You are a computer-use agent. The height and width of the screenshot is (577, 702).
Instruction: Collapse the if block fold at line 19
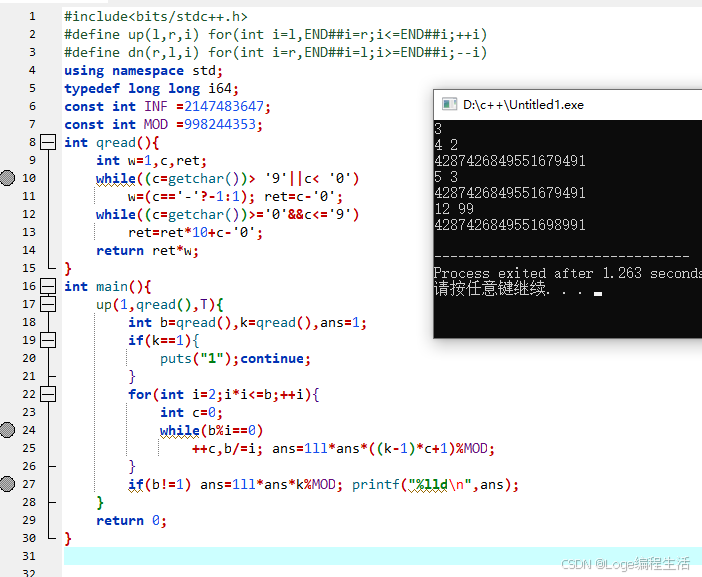(48, 340)
